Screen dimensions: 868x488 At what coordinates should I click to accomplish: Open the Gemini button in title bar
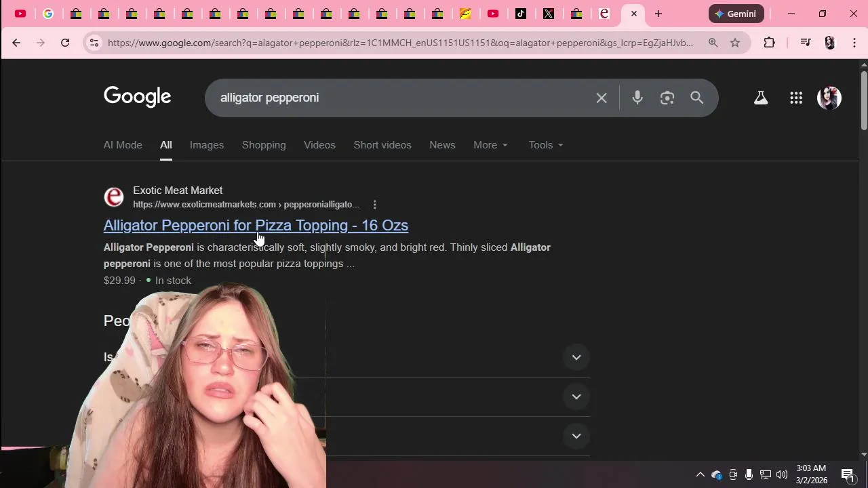tap(736, 14)
